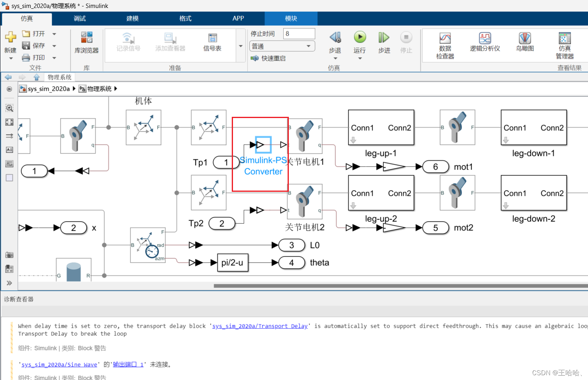Select the transform sensor block with clock
This screenshot has width=588, height=380.
pyautogui.click(x=148, y=245)
